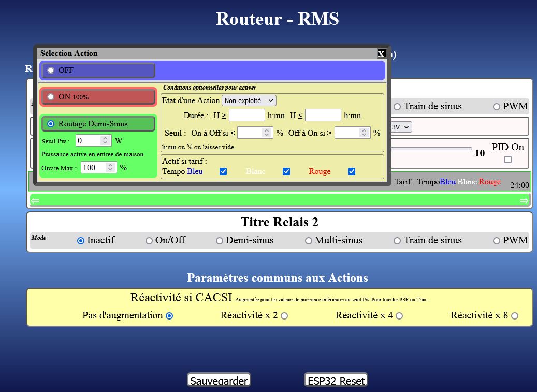Click the left arrow on green bar

tap(35, 200)
